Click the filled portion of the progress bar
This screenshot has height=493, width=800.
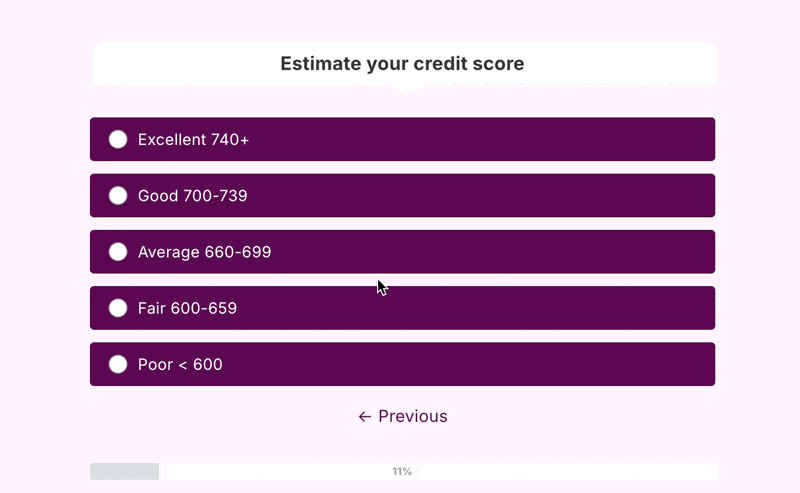(124, 471)
